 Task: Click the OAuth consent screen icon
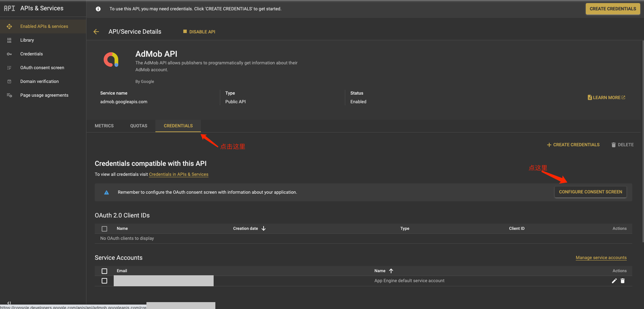point(9,68)
